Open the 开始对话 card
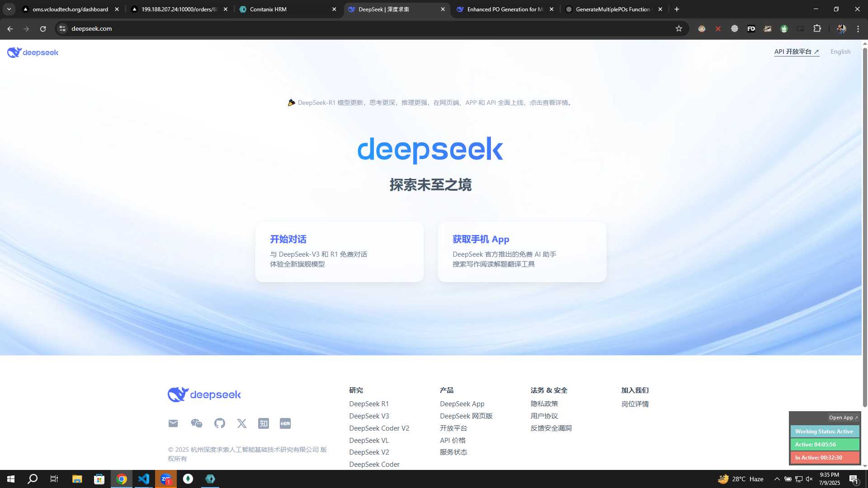The width and height of the screenshot is (868, 488). coord(340,252)
